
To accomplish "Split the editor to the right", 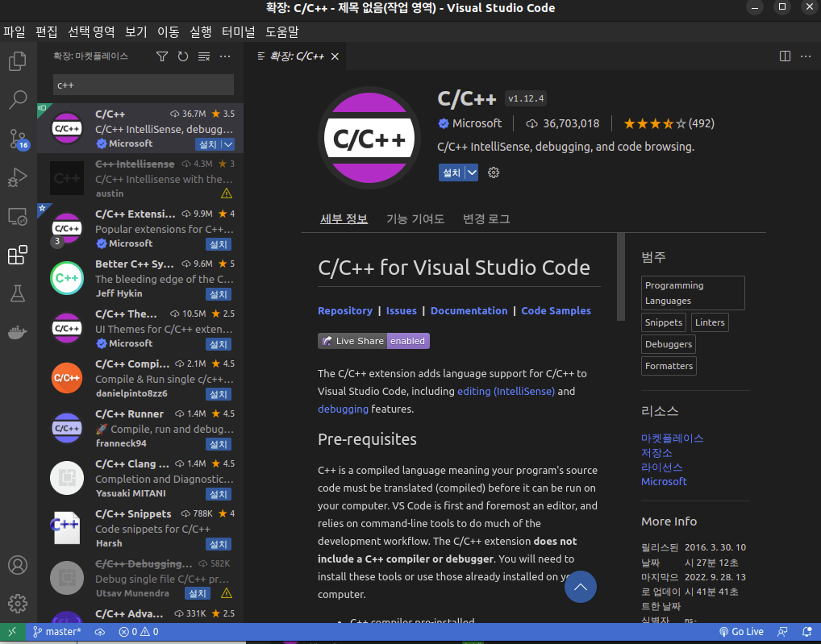I will click(x=785, y=56).
